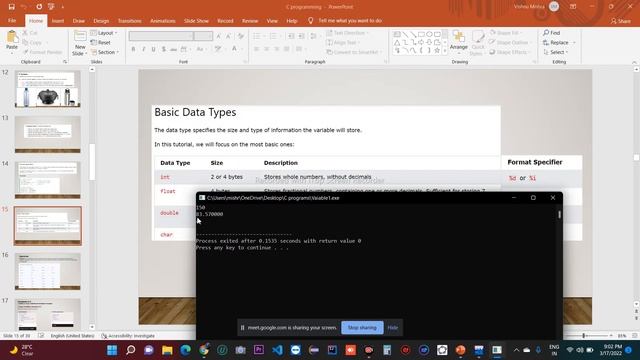
Task: Open the Select dropdown in the Editing group
Action: coord(556,52)
